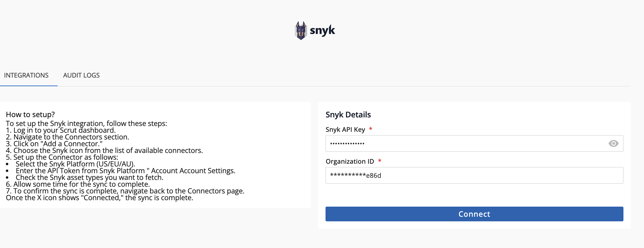
Task: Click step '1. Log in to your Scrut dashboard.'
Action: (x=61, y=130)
